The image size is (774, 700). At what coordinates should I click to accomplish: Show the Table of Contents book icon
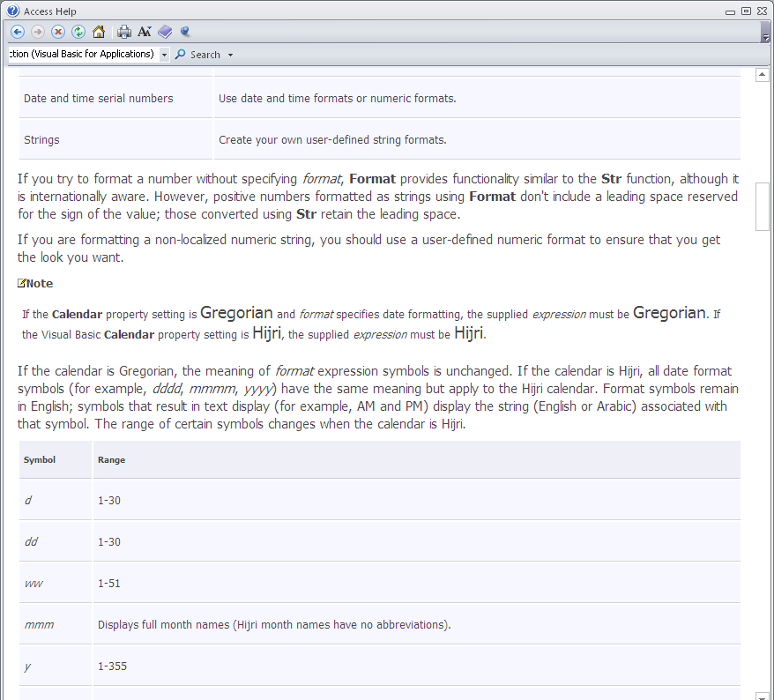coord(165,32)
